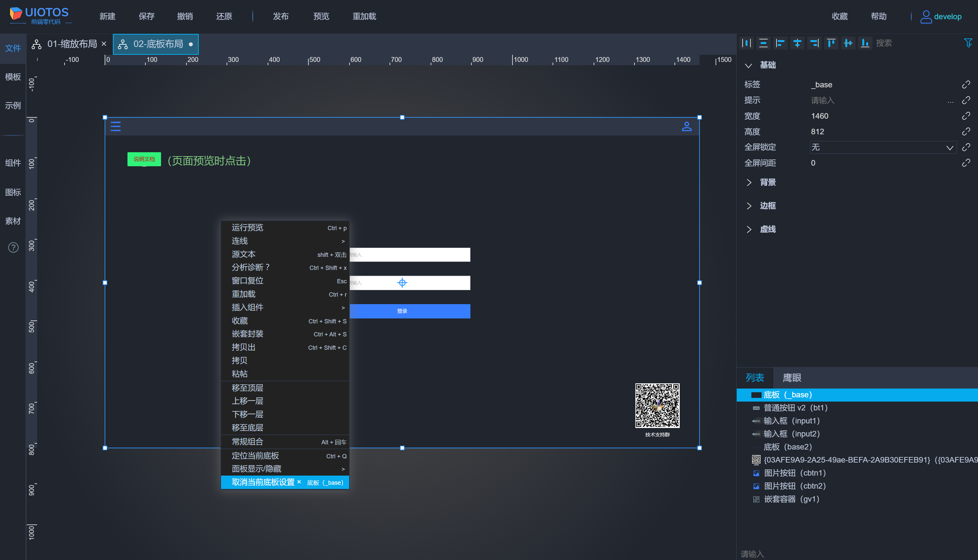
Task: Select 取消当前底板设置 in context menu
Action: 263,482
